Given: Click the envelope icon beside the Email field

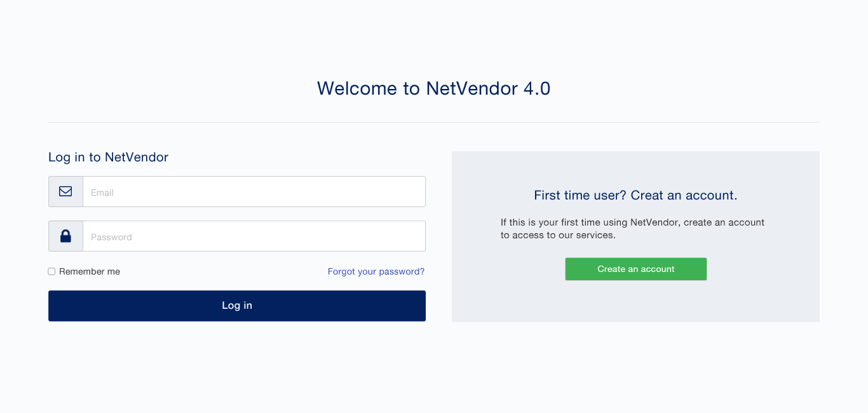Looking at the screenshot, I should (65, 191).
